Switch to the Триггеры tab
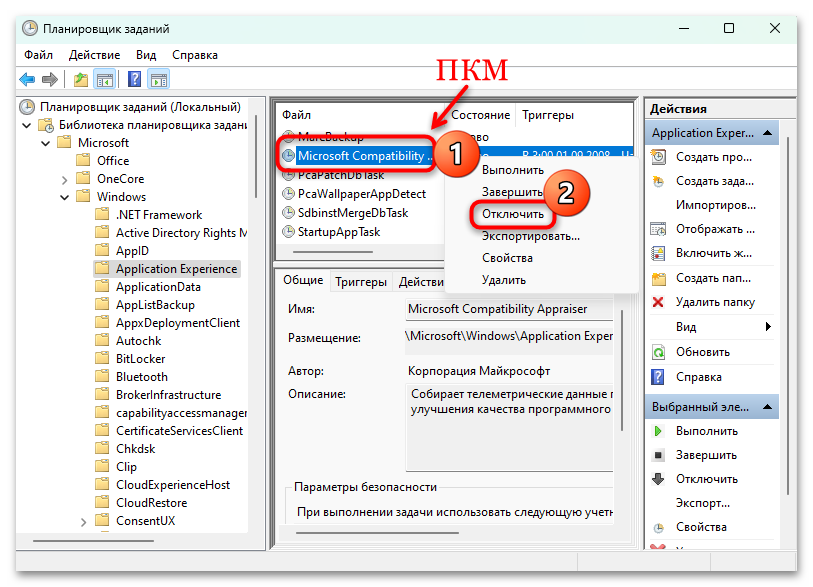 pyautogui.click(x=361, y=282)
